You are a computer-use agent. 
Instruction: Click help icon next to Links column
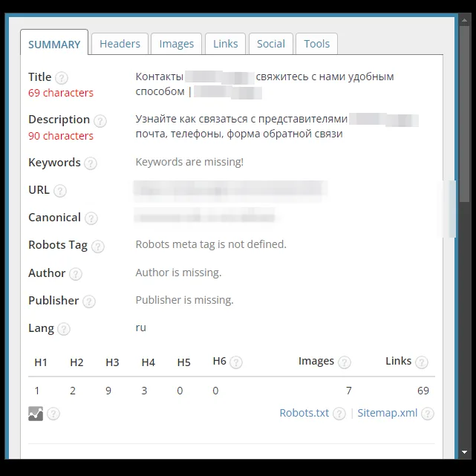422,362
